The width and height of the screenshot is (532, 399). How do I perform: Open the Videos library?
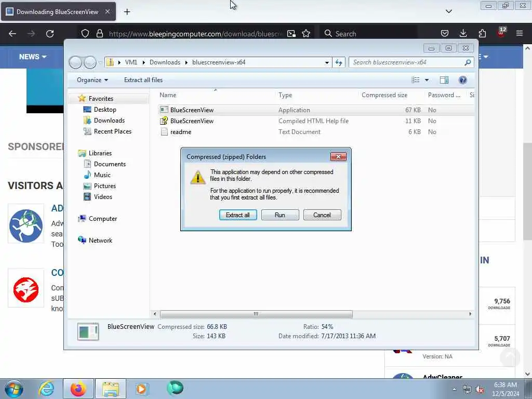point(103,197)
